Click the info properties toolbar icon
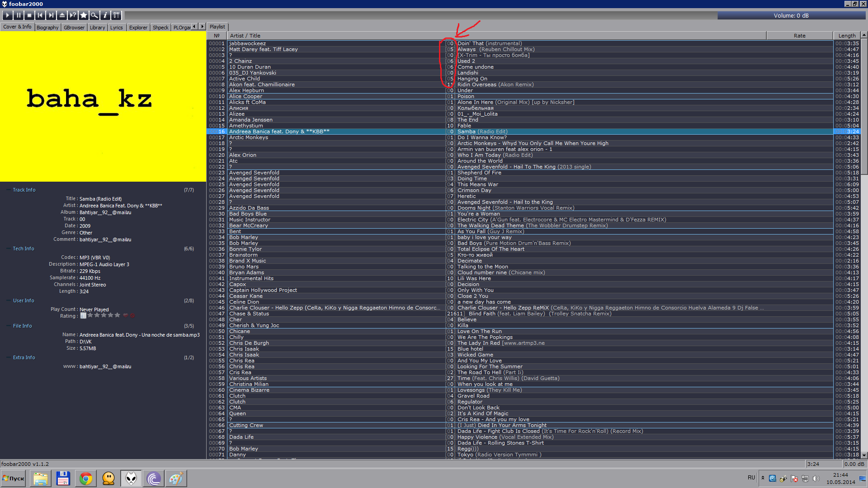The width and height of the screenshot is (868, 488). point(105,15)
